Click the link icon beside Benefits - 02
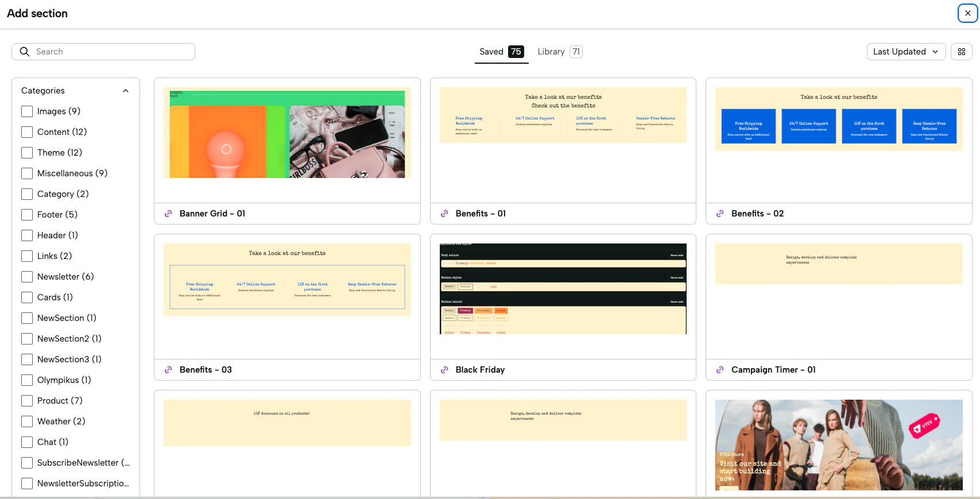Screen dimensions: 980x499 tap(720, 214)
